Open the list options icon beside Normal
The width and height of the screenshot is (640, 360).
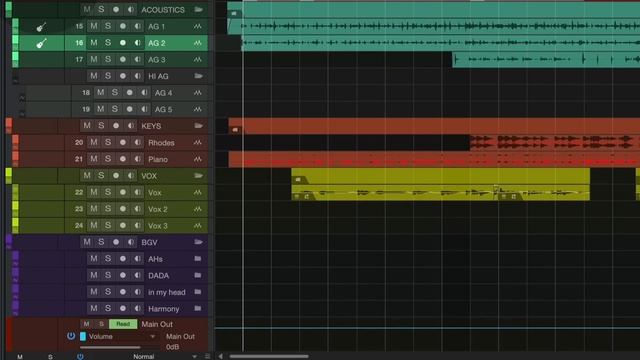pyautogui.click(x=207, y=356)
